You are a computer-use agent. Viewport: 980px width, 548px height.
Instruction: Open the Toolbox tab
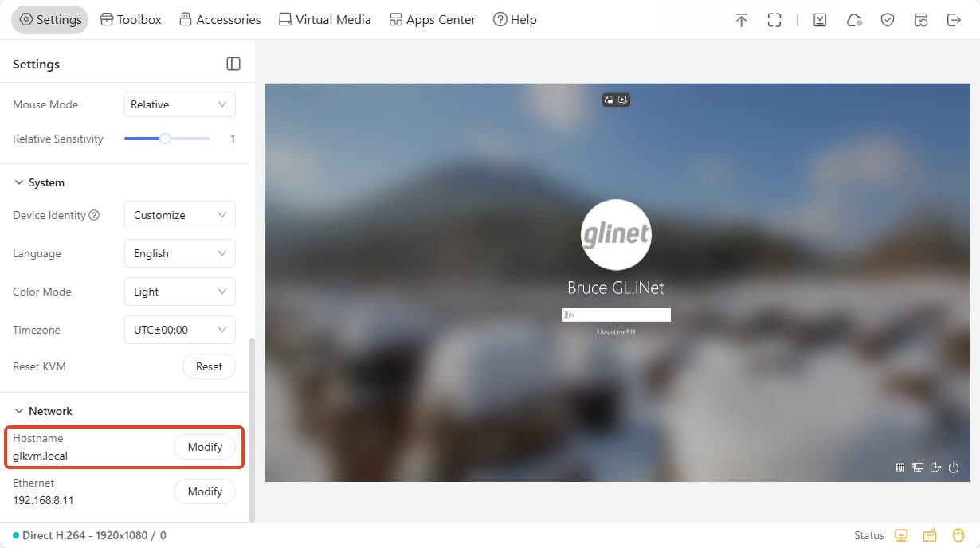131,20
